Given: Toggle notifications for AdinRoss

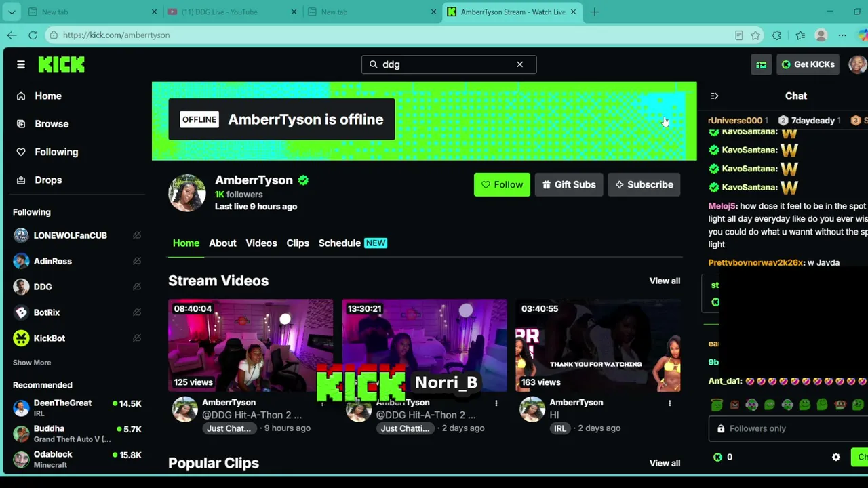Looking at the screenshot, I should tap(137, 261).
